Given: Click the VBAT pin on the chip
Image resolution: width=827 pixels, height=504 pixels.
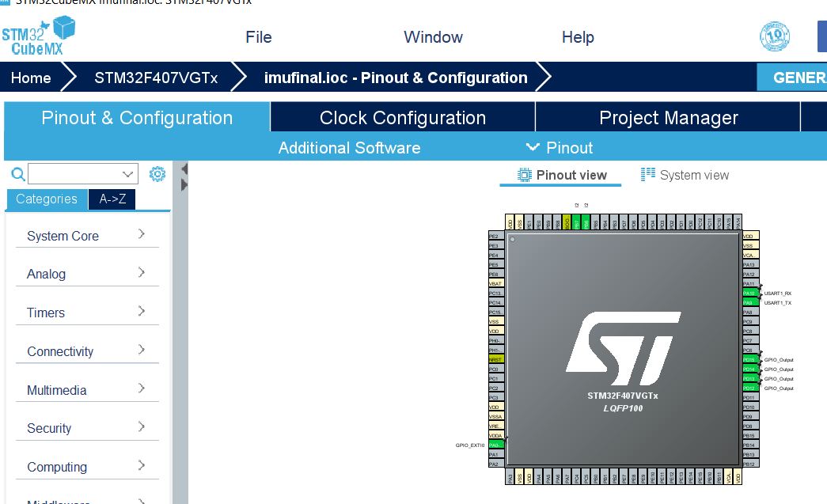Looking at the screenshot, I should [x=496, y=283].
